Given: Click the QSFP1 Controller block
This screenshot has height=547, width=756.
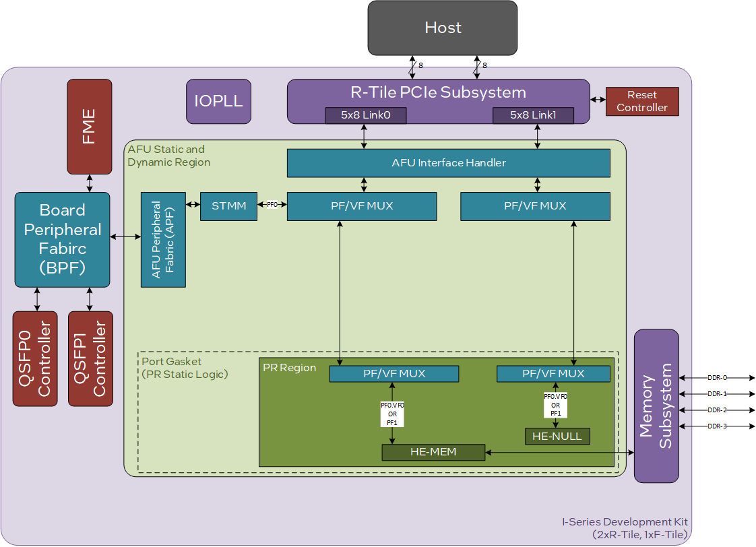Looking at the screenshot, I should (x=90, y=358).
